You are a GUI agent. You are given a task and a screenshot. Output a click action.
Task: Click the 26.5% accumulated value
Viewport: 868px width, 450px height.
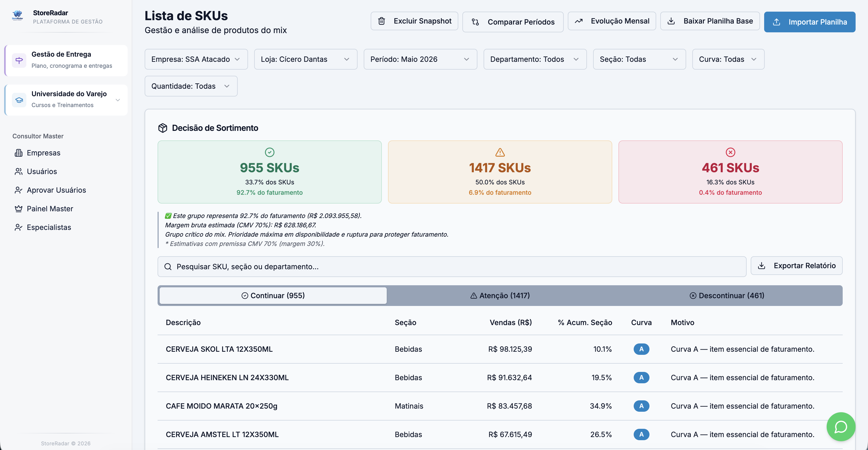(x=601, y=434)
